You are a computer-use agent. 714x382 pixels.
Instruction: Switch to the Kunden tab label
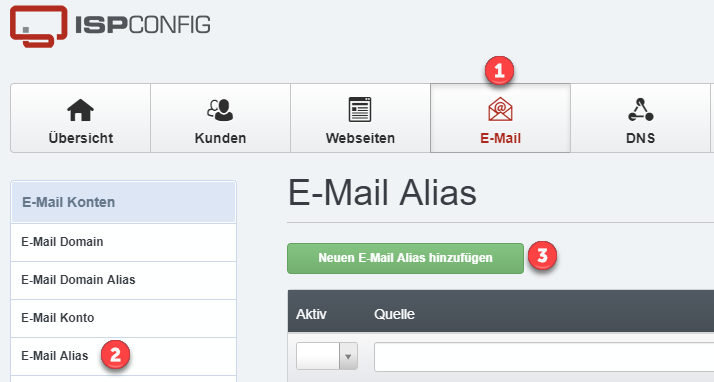tap(220, 138)
